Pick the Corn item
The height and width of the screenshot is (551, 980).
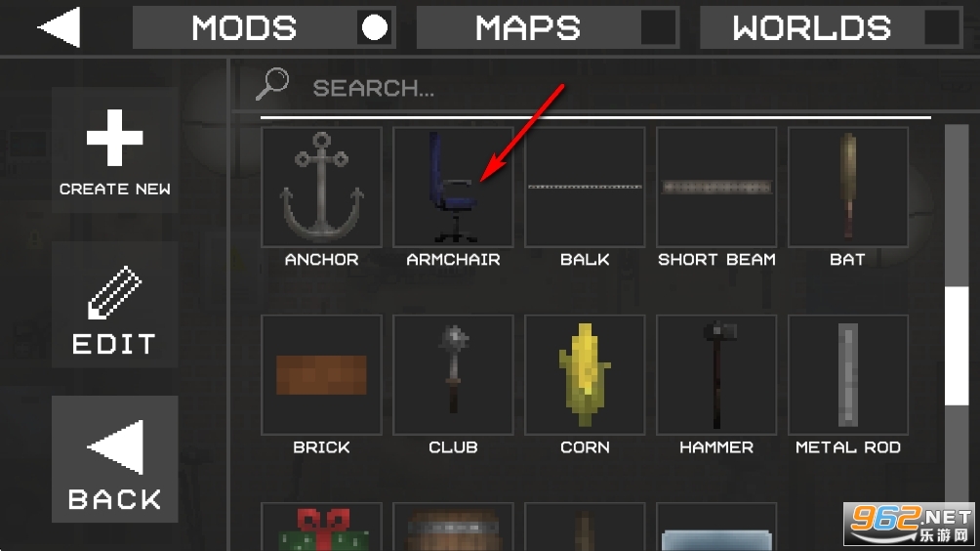[585, 374]
